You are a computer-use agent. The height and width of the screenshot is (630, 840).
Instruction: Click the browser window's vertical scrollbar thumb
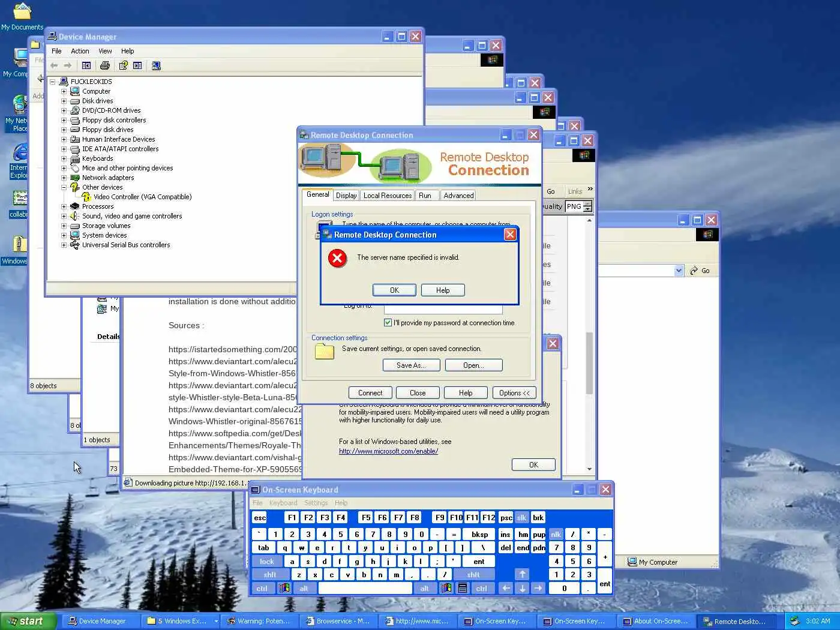(589, 363)
